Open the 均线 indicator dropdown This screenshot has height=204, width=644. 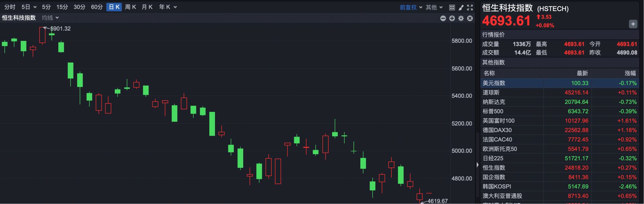point(50,18)
